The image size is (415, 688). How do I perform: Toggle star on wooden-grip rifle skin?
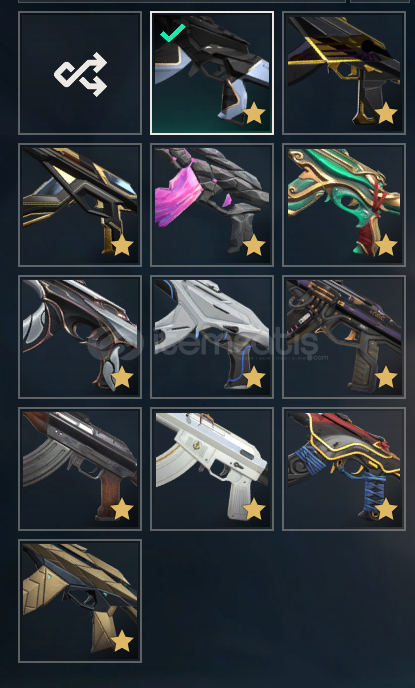[122, 509]
